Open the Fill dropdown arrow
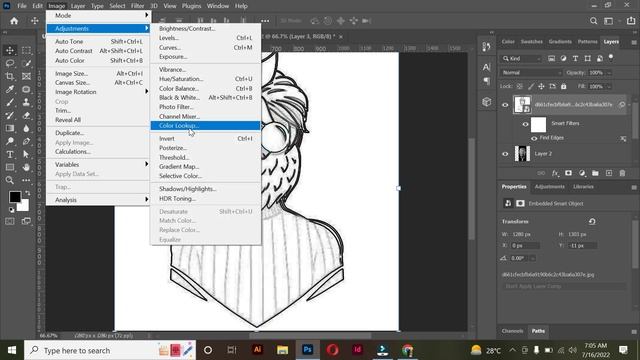Screen dimensions: 640x360 pos(609,87)
